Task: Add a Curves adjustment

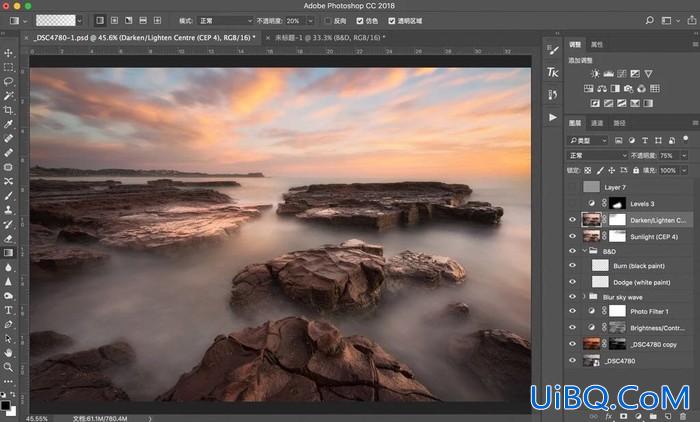Action: coord(622,74)
